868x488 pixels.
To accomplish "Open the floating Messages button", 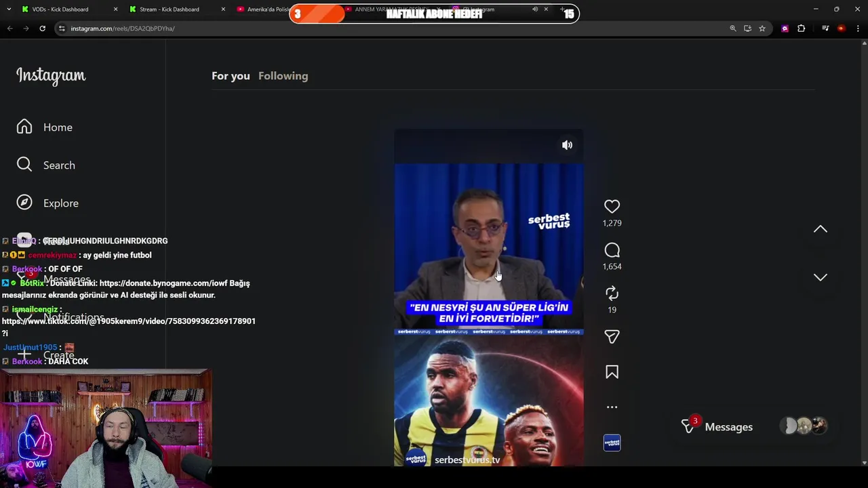I will click(x=754, y=427).
